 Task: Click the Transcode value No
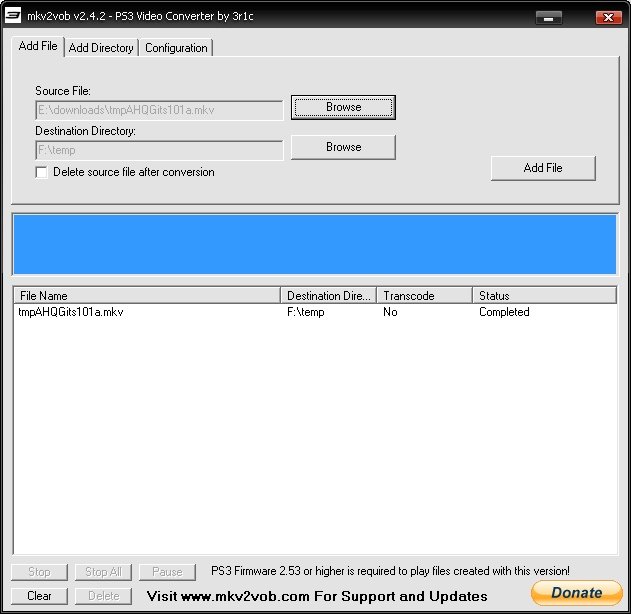(390, 312)
